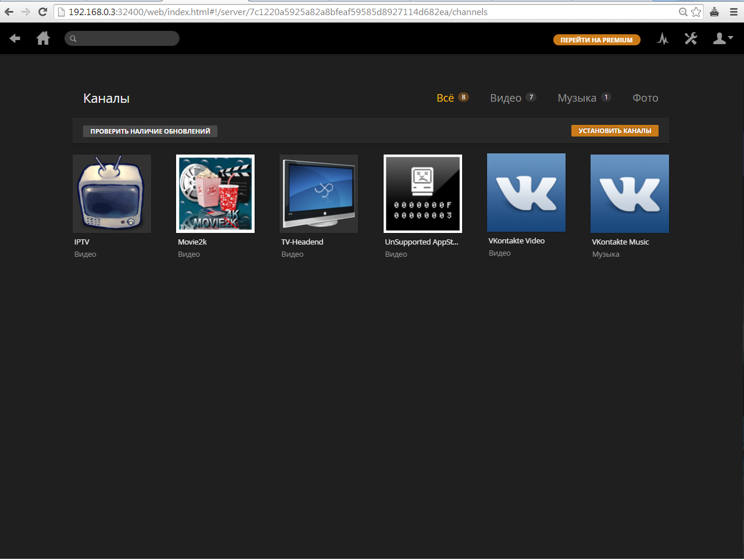Screen dimensions: 744x560
Task: Bookmark the page with star icon
Action: pyautogui.click(x=696, y=12)
